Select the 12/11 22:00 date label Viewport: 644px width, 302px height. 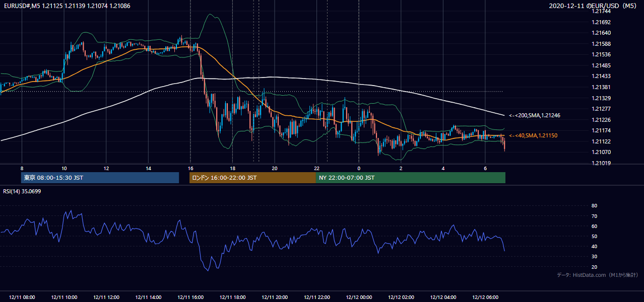click(316, 297)
